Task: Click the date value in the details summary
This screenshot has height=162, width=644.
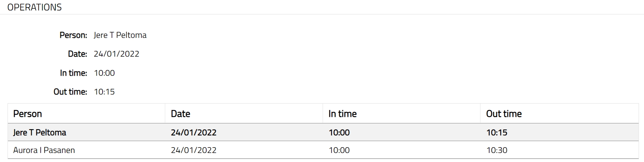Action: point(117,54)
